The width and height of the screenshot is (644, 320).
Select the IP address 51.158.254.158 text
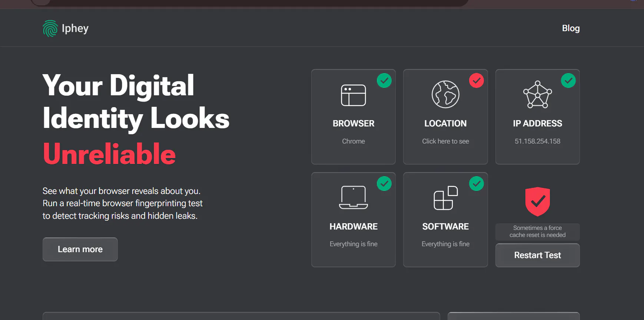(537, 141)
